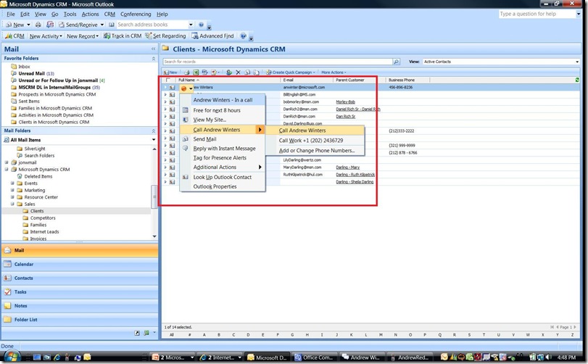Open the Tools menu
Viewport: 588px width, 364px height.
[70, 15]
